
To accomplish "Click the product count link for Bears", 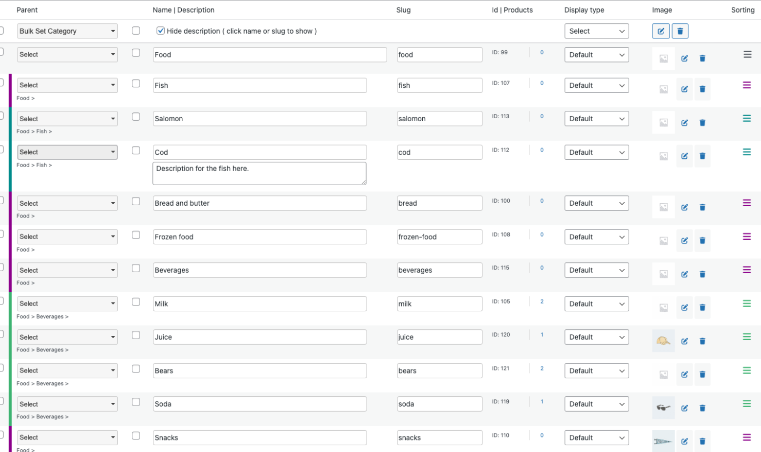I will click(x=542, y=368).
